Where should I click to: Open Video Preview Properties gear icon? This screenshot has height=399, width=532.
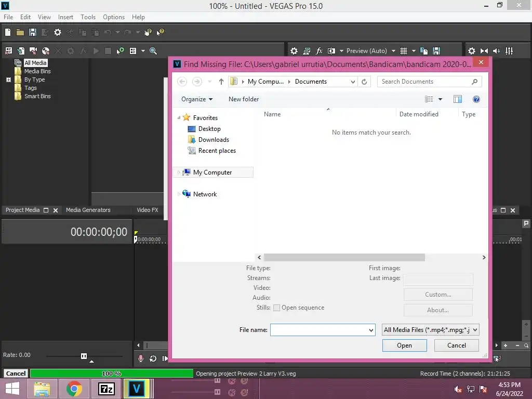coord(294,51)
